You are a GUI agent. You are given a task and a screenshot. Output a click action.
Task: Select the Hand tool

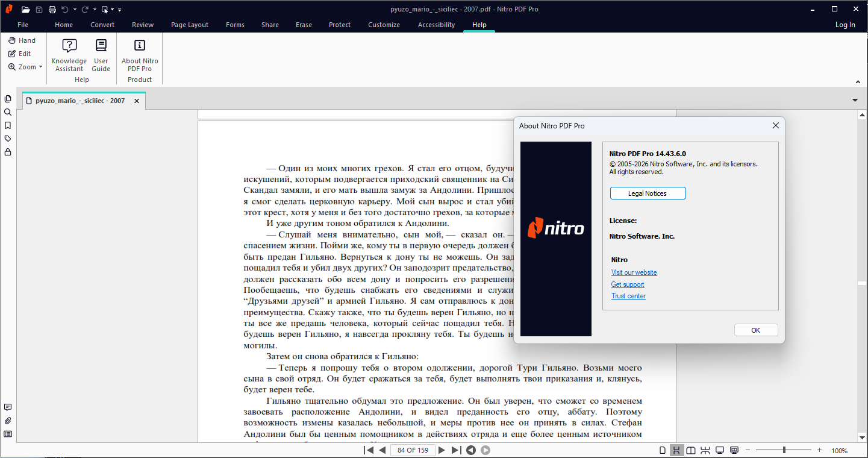pos(22,40)
